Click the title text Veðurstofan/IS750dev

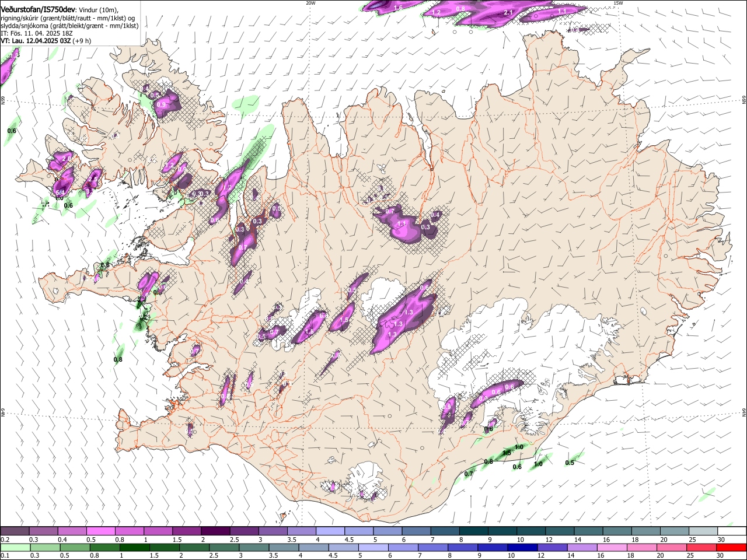pos(38,9)
